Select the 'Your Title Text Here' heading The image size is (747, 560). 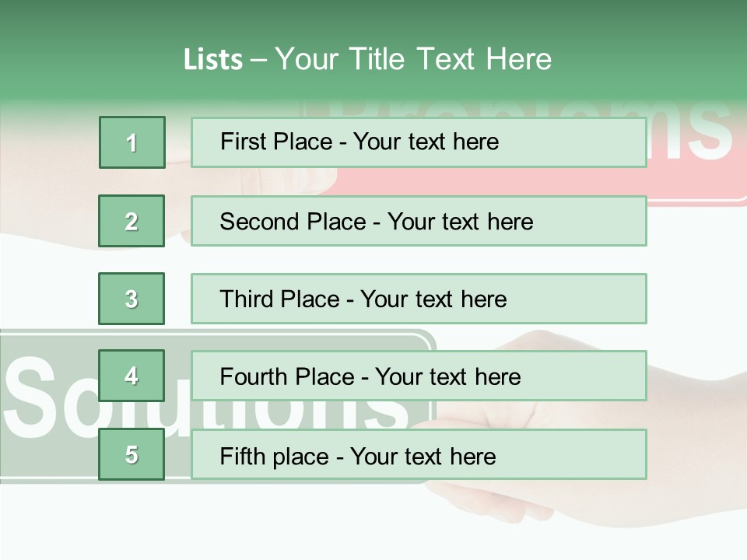click(x=412, y=59)
